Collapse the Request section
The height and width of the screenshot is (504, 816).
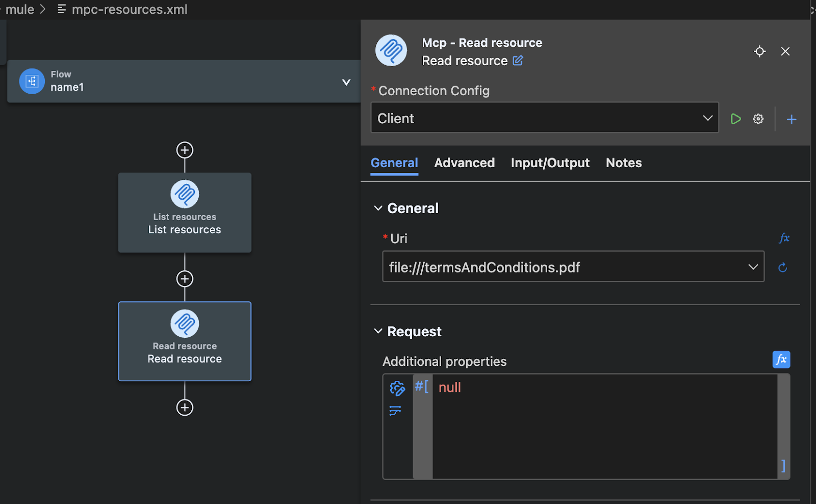(378, 331)
